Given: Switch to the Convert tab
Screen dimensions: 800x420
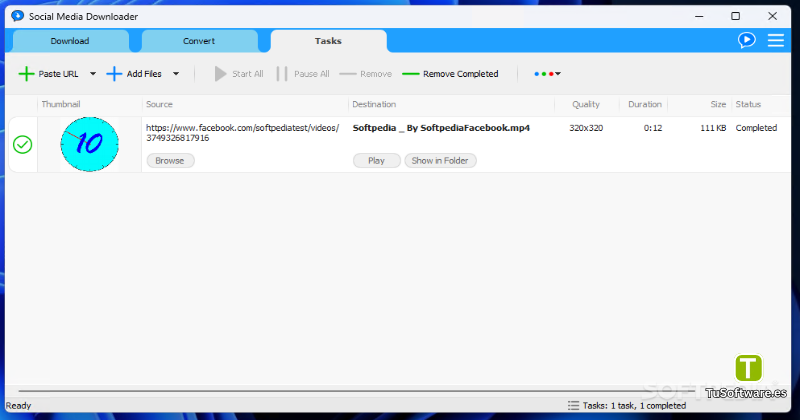Looking at the screenshot, I should tap(199, 41).
